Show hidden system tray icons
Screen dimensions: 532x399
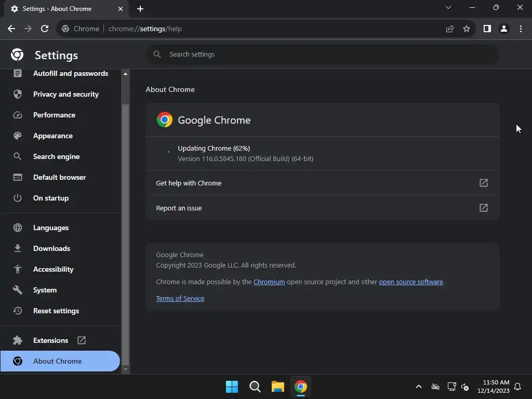[x=419, y=387]
